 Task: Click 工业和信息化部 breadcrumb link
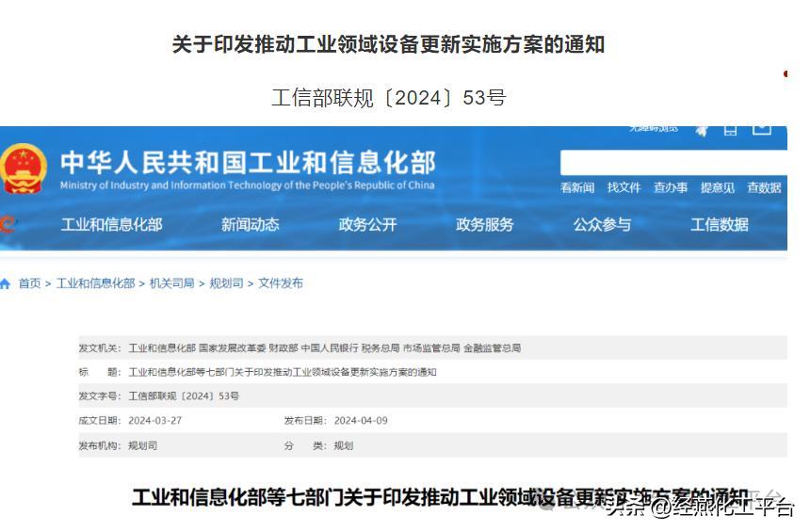[x=95, y=283]
